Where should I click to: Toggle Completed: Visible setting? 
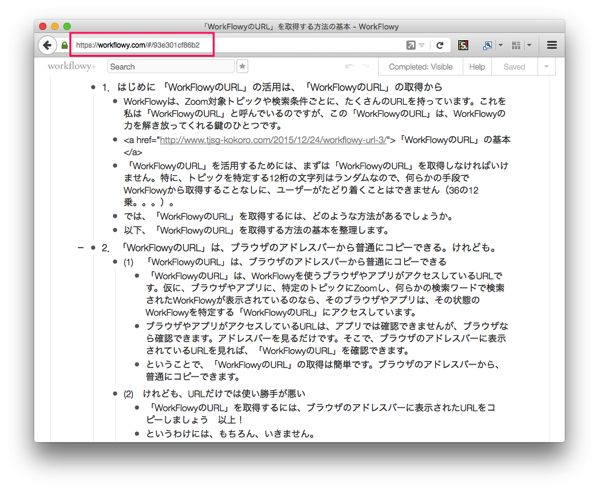click(x=421, y=67)
